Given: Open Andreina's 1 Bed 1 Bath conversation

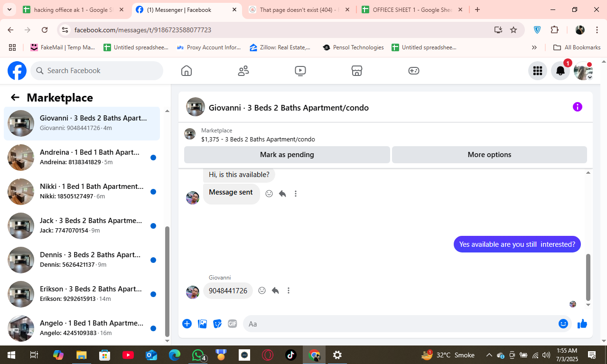Looking at the screenshot, I should 82,158.
